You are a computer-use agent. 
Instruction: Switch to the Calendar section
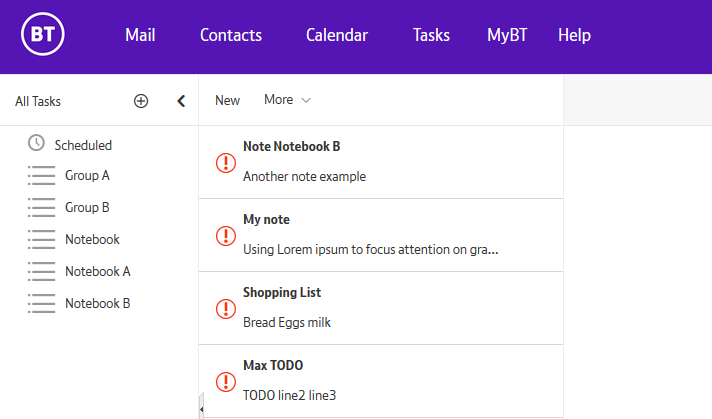(x=337, y=36)
